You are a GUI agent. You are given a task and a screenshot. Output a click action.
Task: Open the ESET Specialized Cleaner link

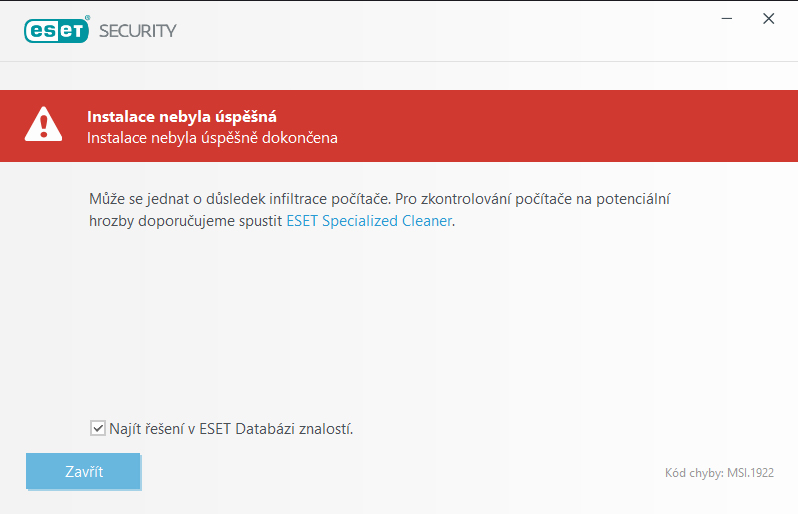(x=369, y=221)
